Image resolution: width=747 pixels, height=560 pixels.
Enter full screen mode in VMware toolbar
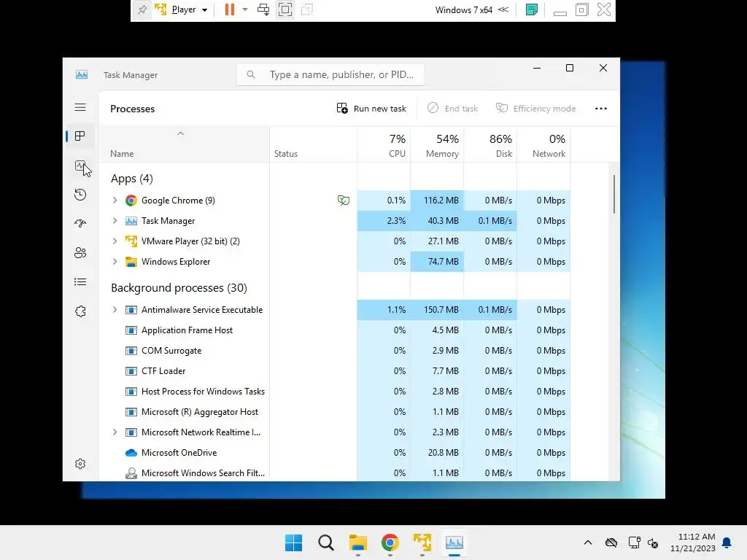tap(285, 9)
